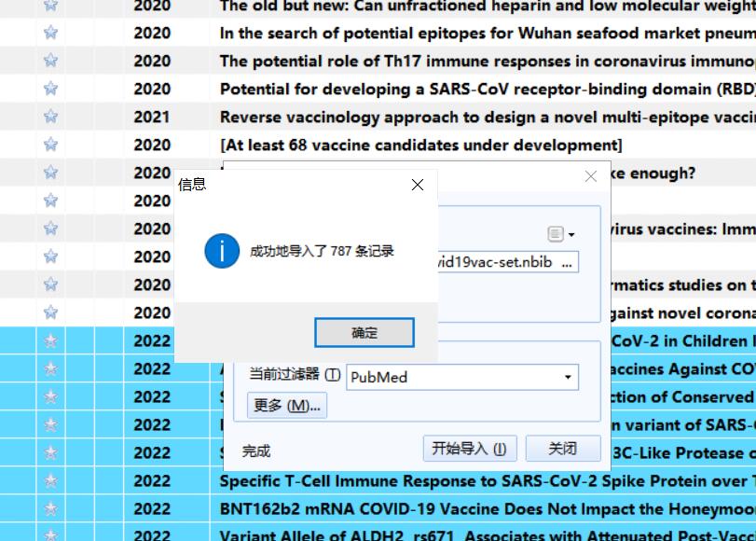Select 'BNT162b2 mRNA COVID-19 Vaccine' title
The height and width of the screenshot is (541, 756).
click(x=488, y=508)
